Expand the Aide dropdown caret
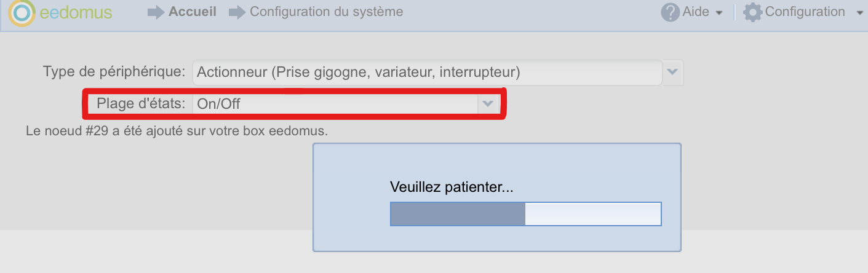Screen dimensions: 868x273 click(719, 13)
